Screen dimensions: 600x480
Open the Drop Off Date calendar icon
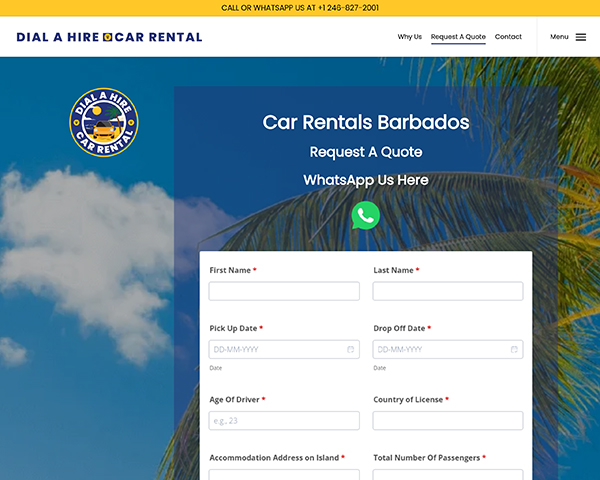(514, 349)
